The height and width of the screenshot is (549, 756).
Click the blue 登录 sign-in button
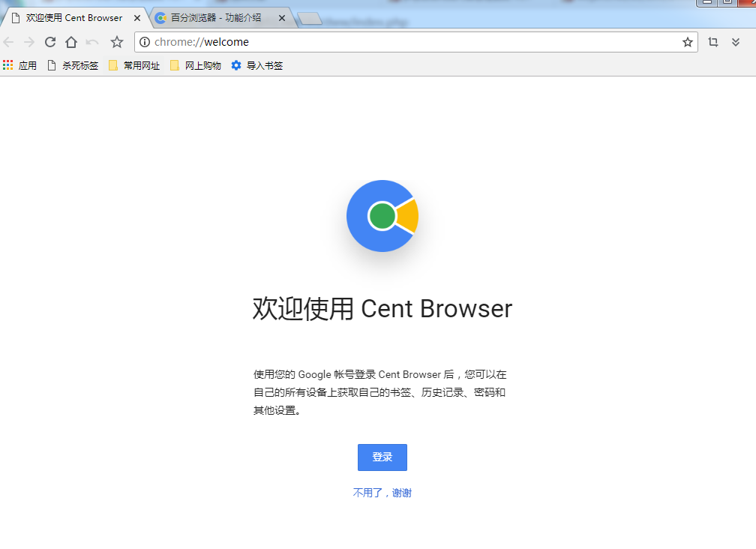382,457
